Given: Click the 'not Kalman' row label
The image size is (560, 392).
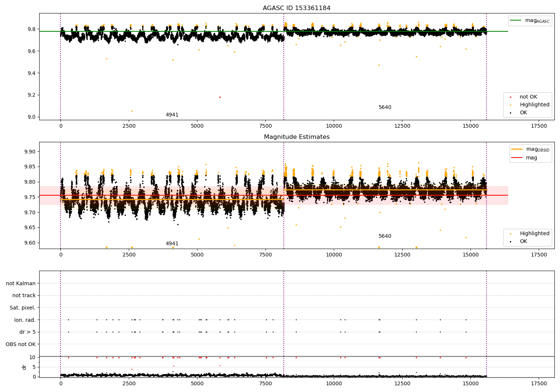Looking at the screenshot, I should click(21, 284).
